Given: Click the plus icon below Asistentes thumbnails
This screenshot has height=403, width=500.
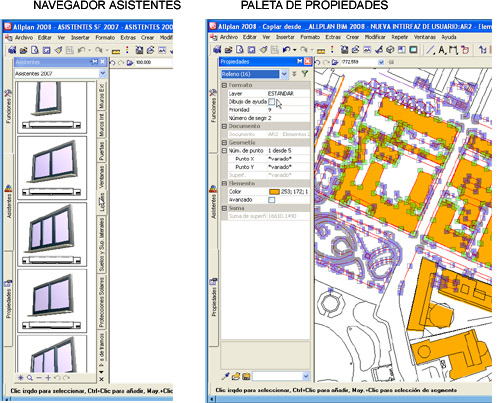Looking at the screenshot, I should [x=48, y=378].
